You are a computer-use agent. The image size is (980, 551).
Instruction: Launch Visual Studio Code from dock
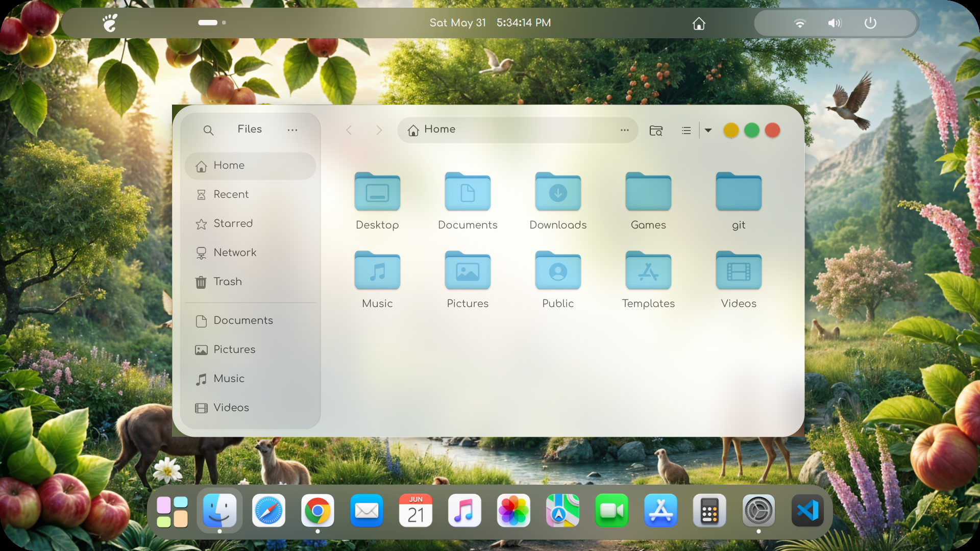(x=807, y=511)
